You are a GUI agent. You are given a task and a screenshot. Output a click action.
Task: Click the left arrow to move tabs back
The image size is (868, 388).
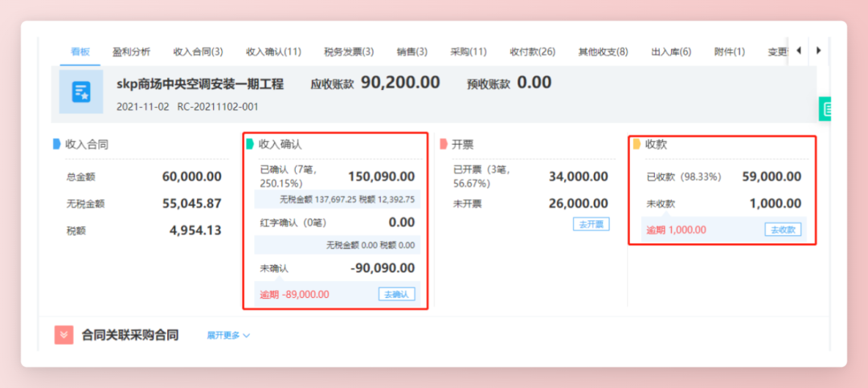(798, 51)
